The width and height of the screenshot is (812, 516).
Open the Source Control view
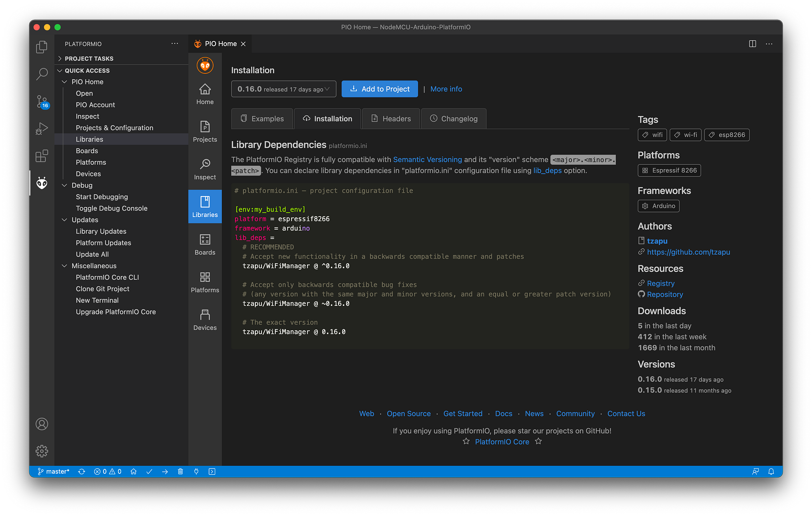click(x=42, y=101)
